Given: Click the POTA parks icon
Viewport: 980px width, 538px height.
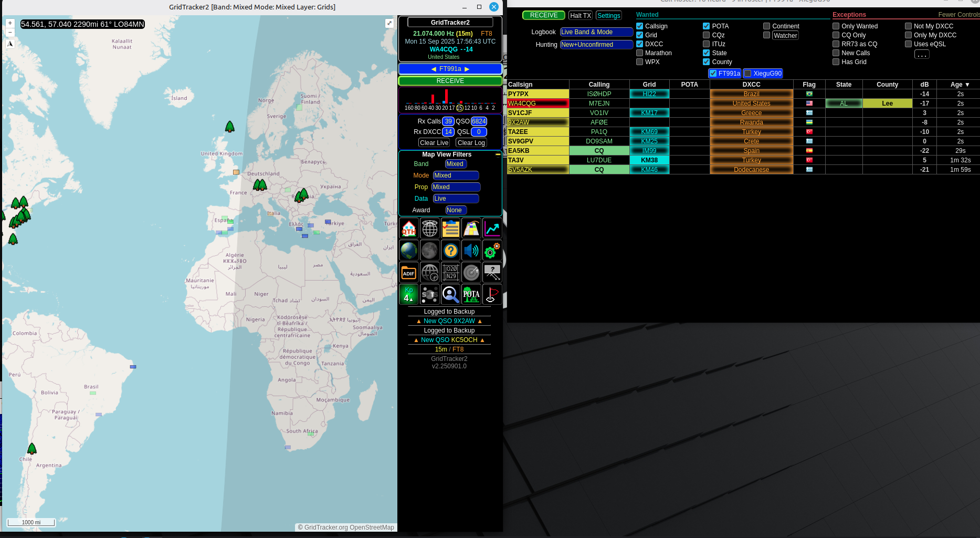Looking at the screenshot, I should [471, 294].
